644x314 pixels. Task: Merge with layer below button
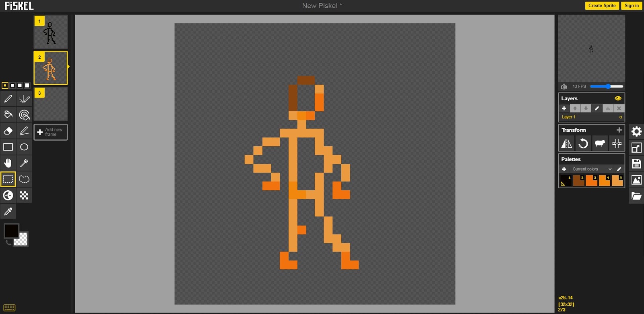(608, 108)
